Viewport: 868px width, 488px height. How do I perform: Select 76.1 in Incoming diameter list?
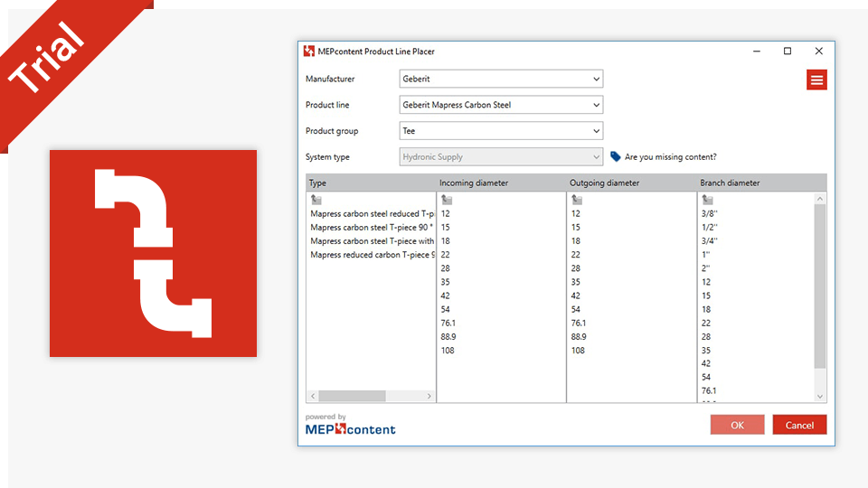(x=448, y=324)
